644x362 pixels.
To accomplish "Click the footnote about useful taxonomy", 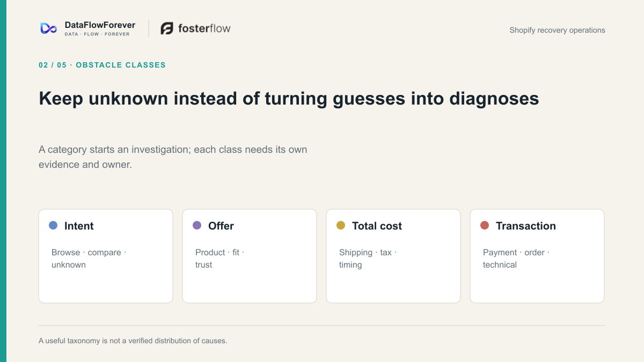I will [x=133, y=341].
